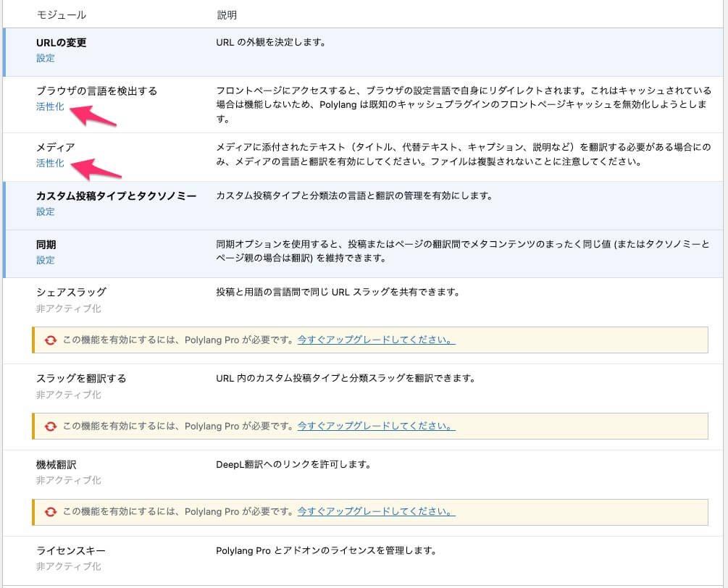Screen dimensions: 728x588
Task: Click the モジュール column header
Action: 61,14
